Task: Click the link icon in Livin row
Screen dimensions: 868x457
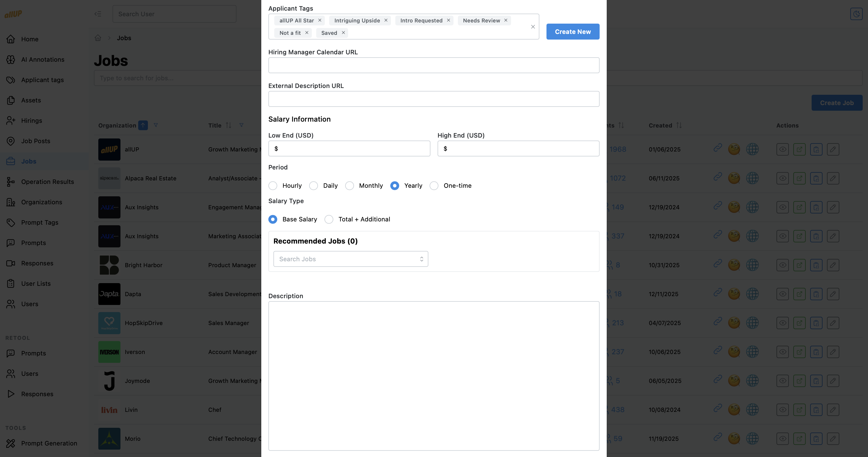Action: 717,408
